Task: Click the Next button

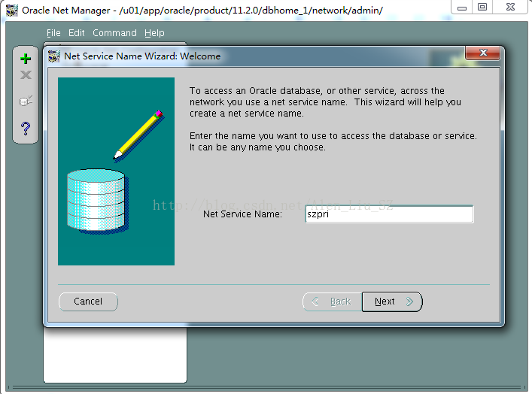Action: coord(392,302)
